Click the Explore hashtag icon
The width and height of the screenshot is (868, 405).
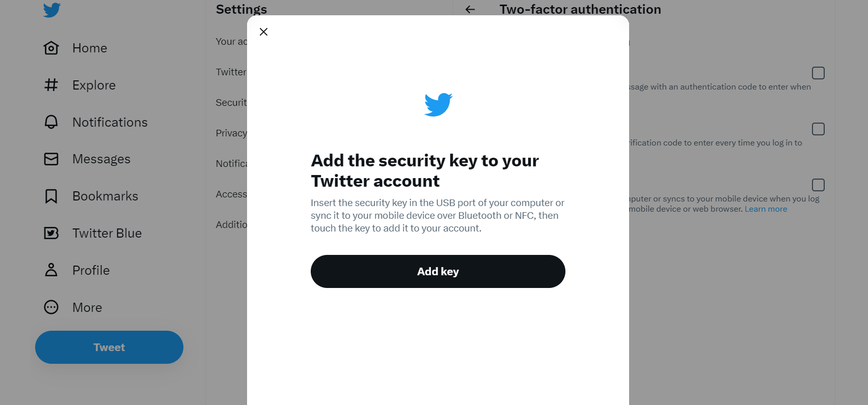coord(51,85)
